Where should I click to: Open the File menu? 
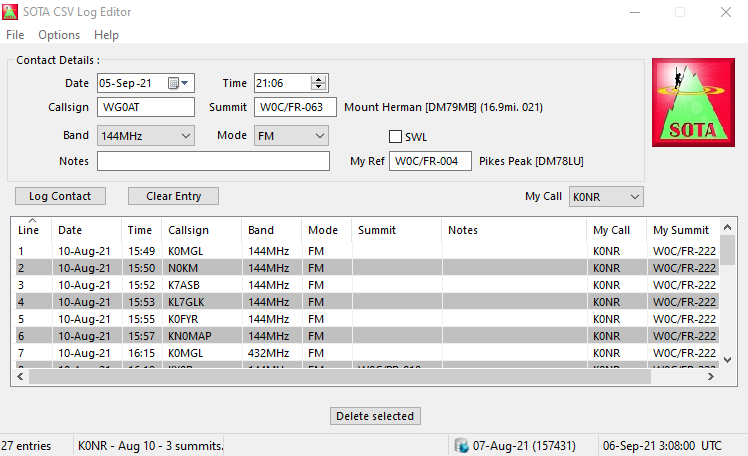point(15,35)
